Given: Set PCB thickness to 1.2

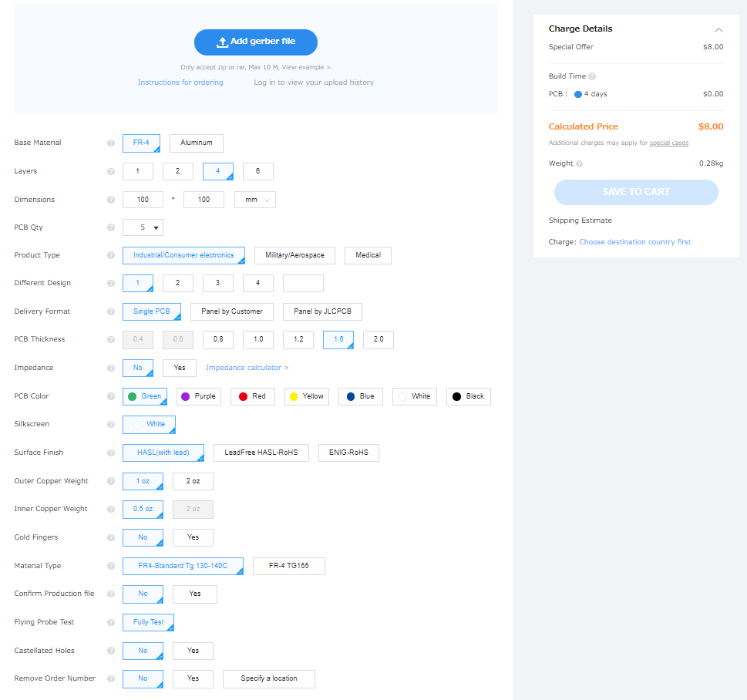Looking at the screenshot, I should click(x=298, y=340).
